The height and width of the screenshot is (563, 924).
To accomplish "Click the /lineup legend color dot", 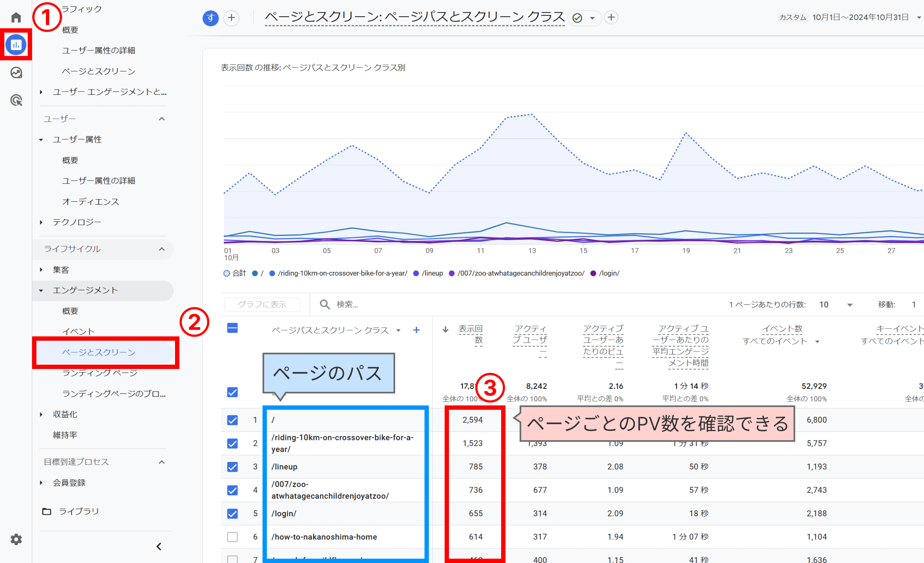I will 416,273.
